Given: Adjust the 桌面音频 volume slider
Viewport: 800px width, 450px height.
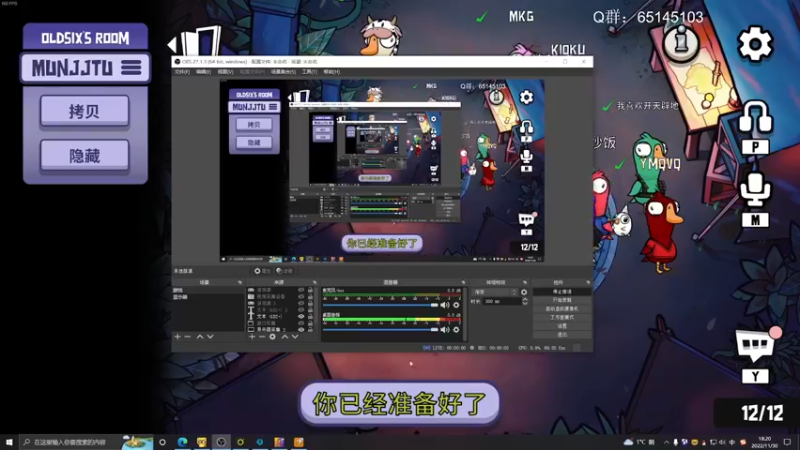Looking at the screenshot, I should 381,330.
